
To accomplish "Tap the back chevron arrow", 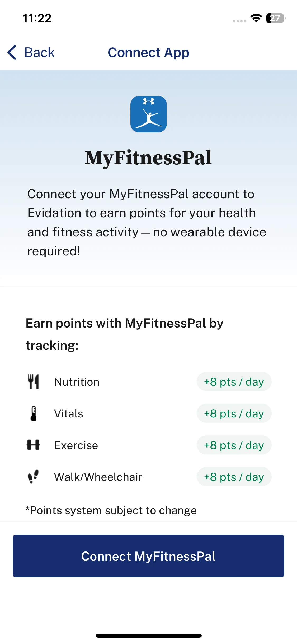I will [x=12, y=52].
